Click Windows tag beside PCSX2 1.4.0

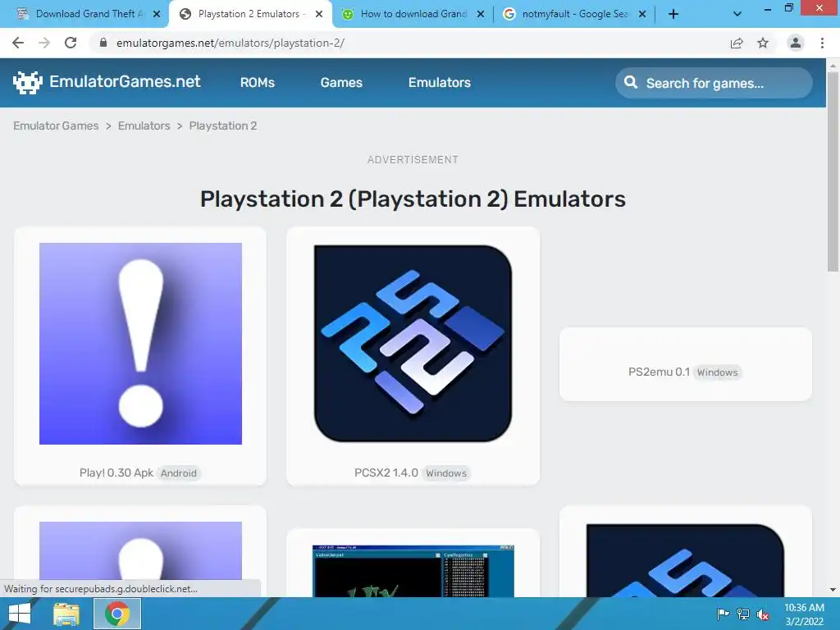(446, 473)
